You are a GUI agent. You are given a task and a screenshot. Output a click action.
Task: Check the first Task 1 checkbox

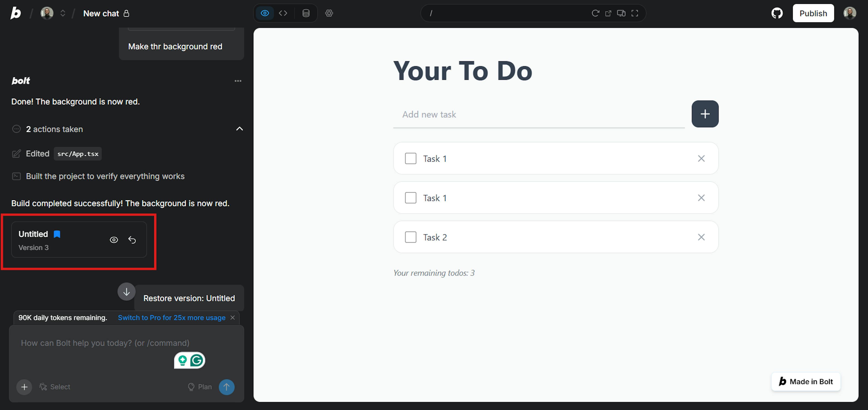point(410,158)
